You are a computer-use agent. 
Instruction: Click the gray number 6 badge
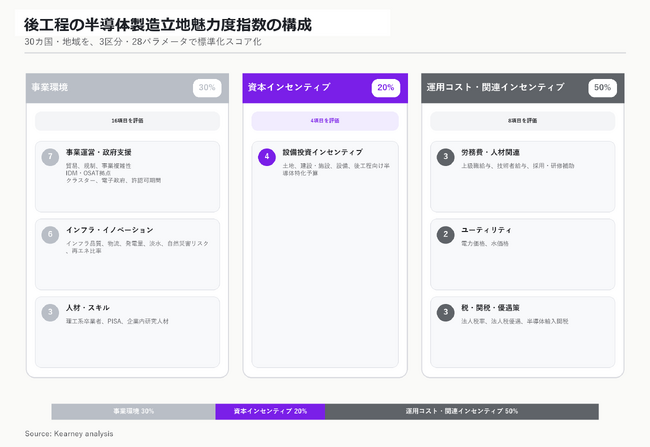click(x=50, y=235)
